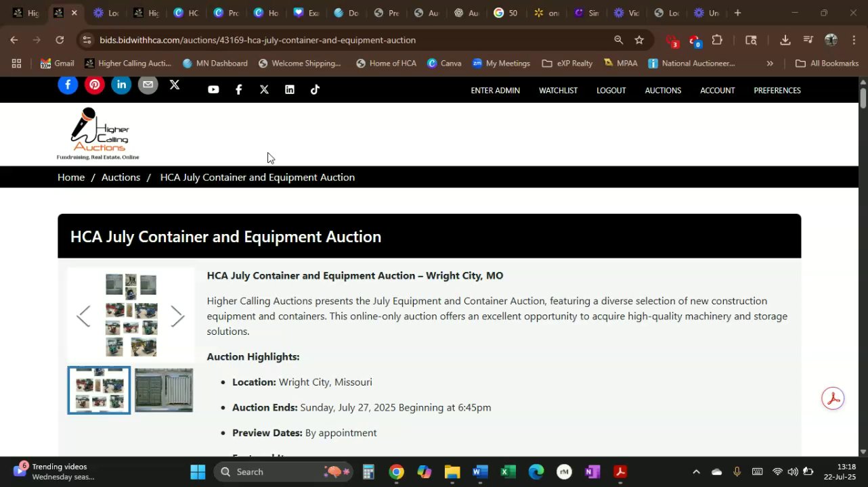Open the YouTube icon in header
The height and width of the screenshot is (487, 868).
coord(213,89)
